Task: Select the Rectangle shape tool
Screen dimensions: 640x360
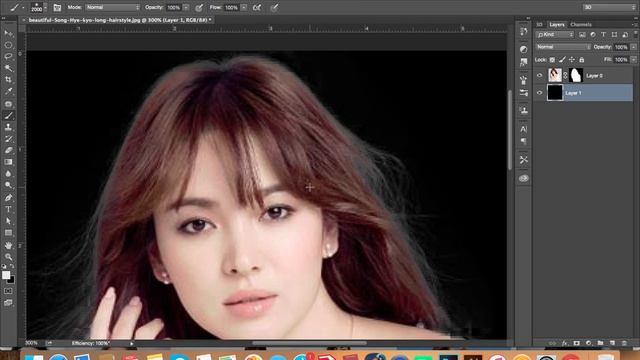Action: pos(8,233)
